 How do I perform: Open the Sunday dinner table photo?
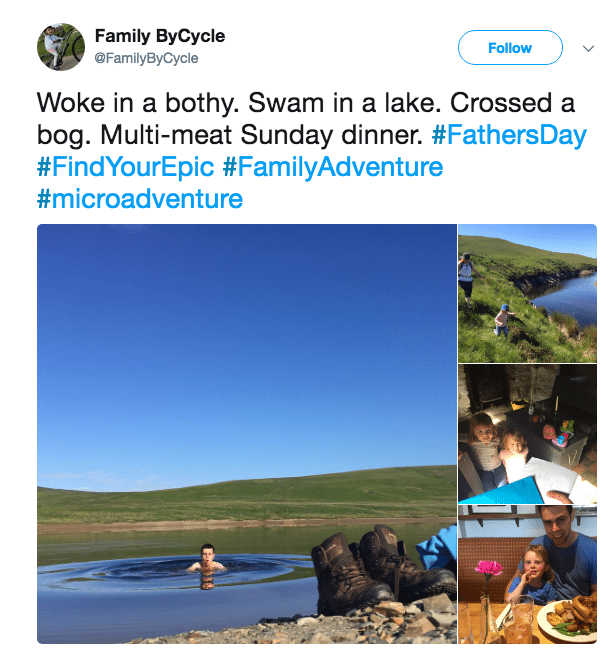click(x=527, y=575)
